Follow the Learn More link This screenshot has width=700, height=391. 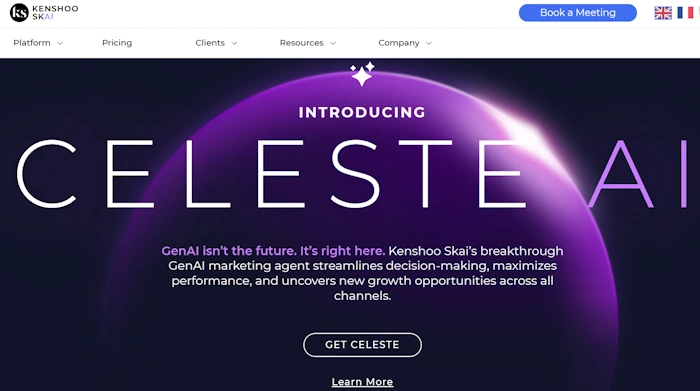point(362,382)
